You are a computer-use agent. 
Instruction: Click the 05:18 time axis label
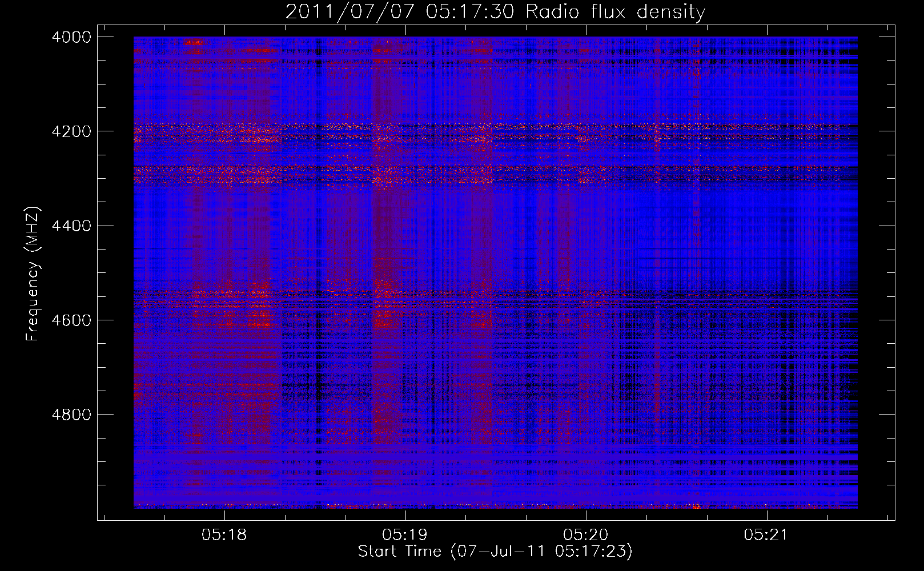pyautogui.click(x=224, y=535)
